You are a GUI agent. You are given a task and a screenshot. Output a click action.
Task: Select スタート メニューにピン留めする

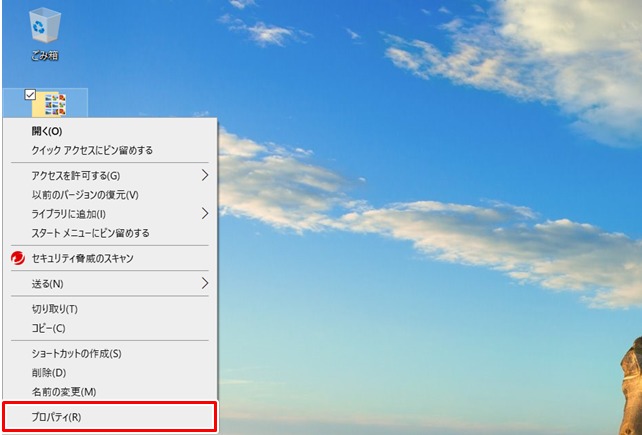click(x=110, y=233)
